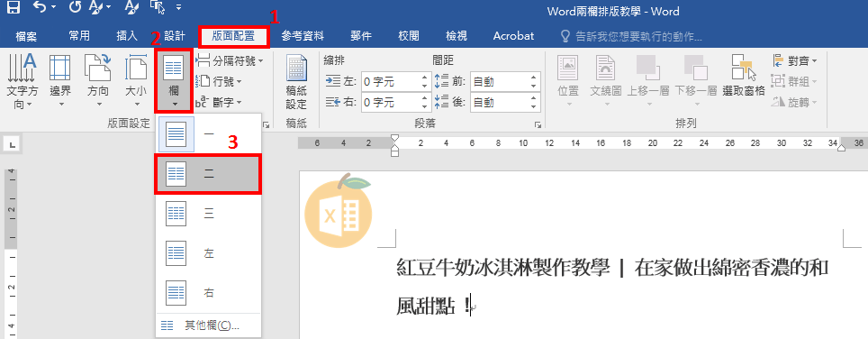Click the first-line indent marker on ruler
868x339 pixels.
tap(394, 137)
